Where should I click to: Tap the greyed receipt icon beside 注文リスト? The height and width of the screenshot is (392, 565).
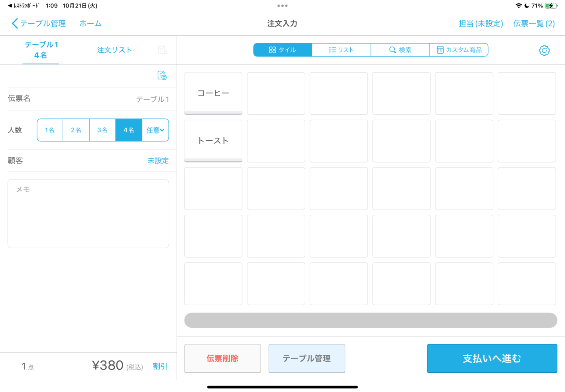[162, 50]
